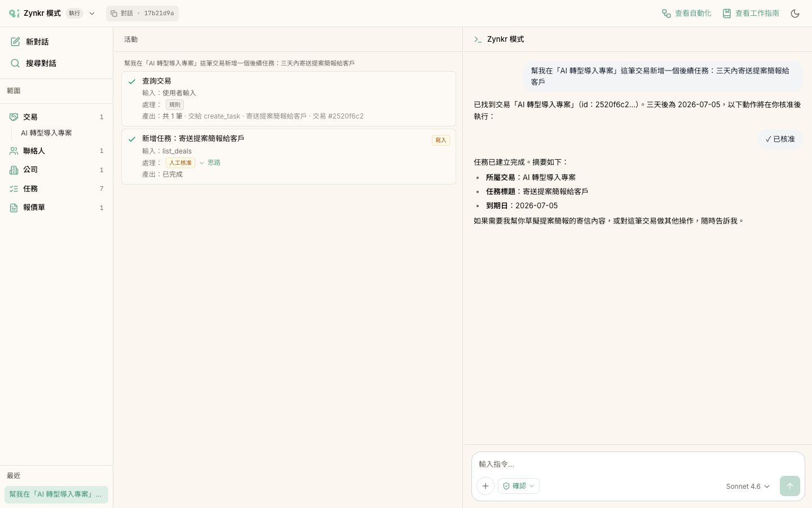Open 查看自動化 link

686,14
